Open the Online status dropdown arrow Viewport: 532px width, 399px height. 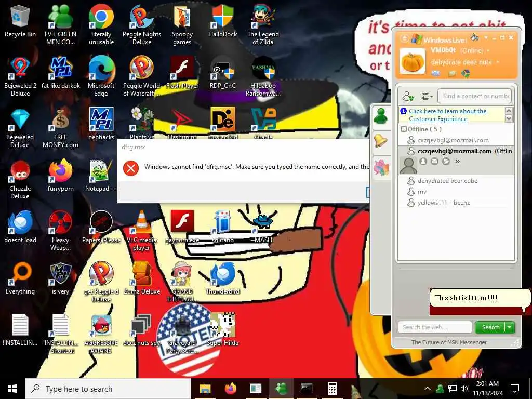[x=488, y=50]
